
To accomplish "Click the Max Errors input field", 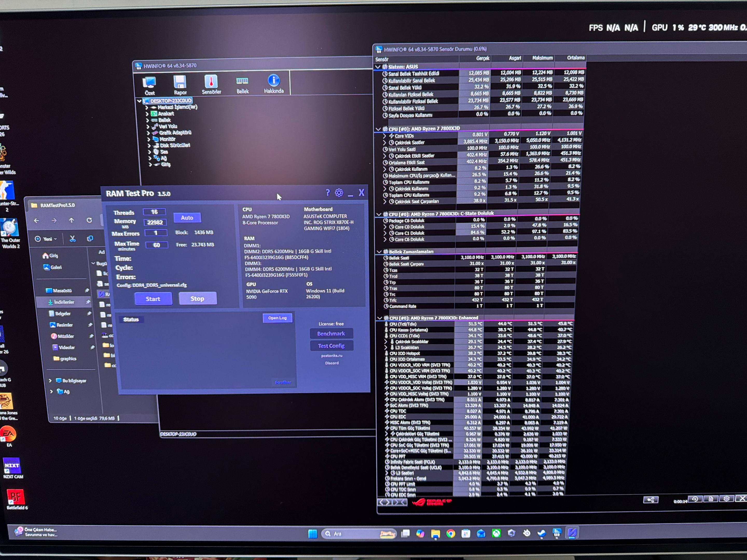I will click(x=156, y=233).
